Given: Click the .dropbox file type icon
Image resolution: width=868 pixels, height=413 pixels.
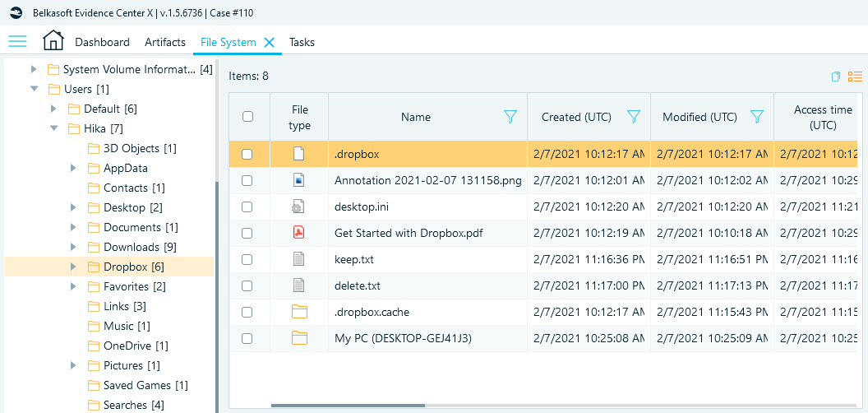Looking at the screenshot, I should pos(299,154).
